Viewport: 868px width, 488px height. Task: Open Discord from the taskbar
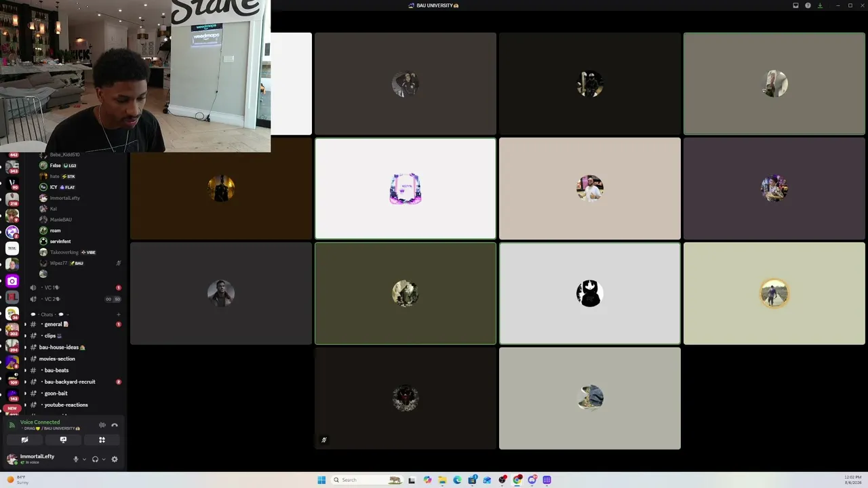532,480
